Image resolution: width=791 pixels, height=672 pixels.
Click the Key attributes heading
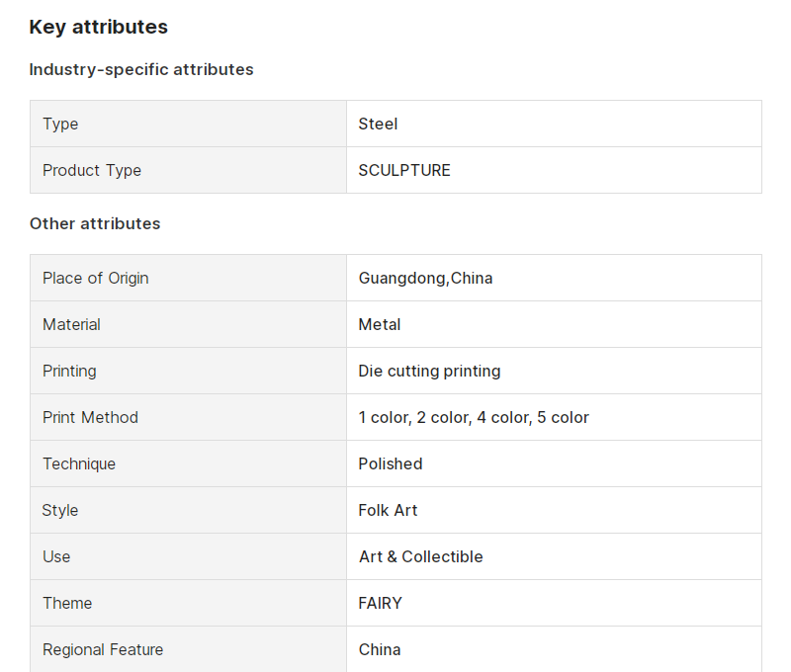pos(98,27)
